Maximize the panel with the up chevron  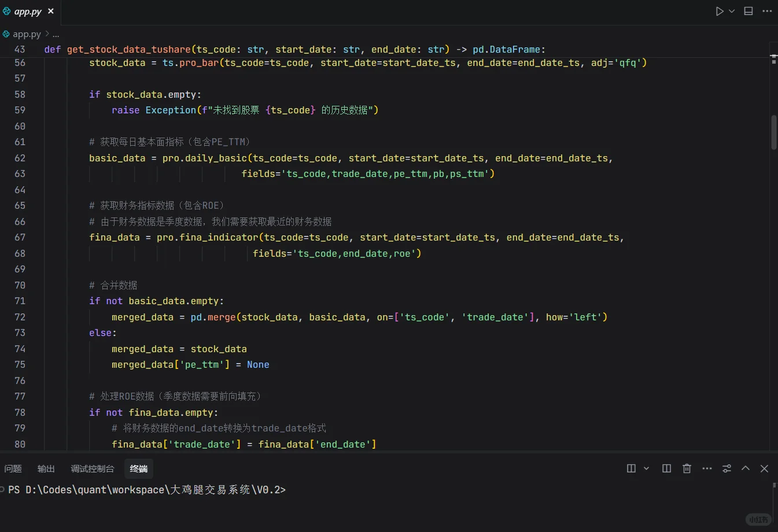pos(746,468)
